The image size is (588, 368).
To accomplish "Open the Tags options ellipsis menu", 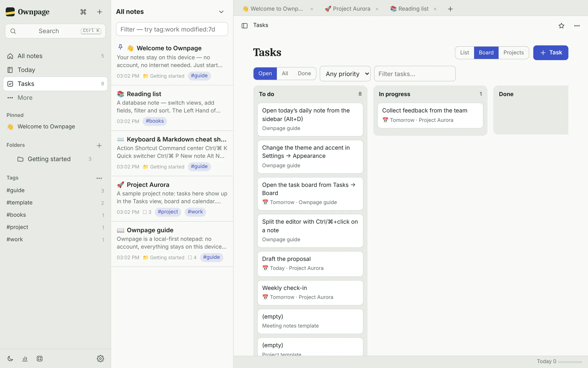I will pos(99,178).
